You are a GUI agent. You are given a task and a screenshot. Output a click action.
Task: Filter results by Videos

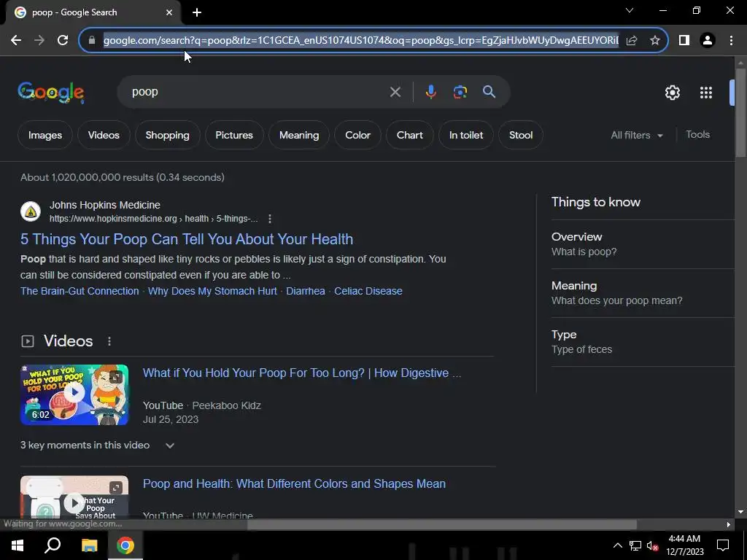pyautogui.click(x=104, y=135)
